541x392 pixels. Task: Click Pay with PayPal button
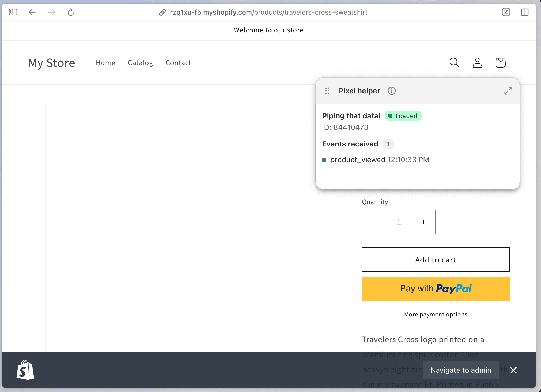click(435, 289)
